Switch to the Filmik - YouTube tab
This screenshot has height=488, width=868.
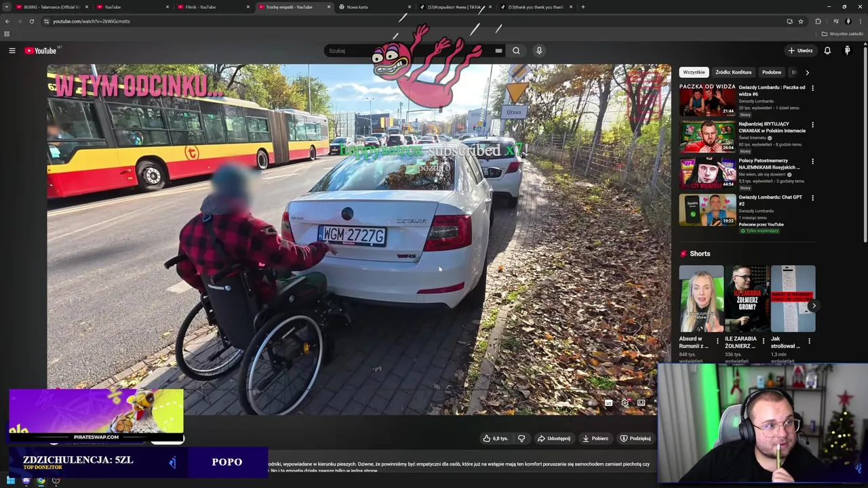click(x=213, y=7)
